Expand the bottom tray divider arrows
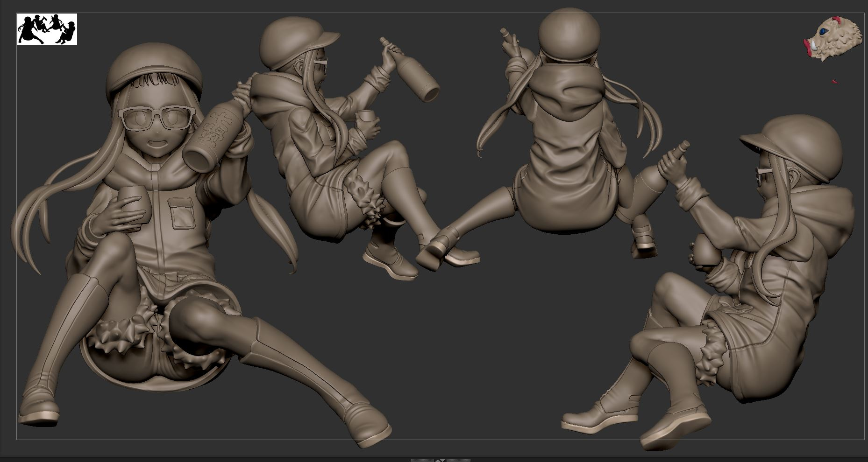 pyautogui.click(x=440, y=460)
